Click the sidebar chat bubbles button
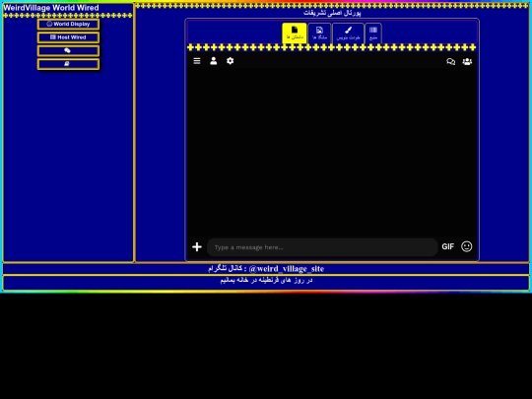The image size is (532, 399). tap(68, 50)
